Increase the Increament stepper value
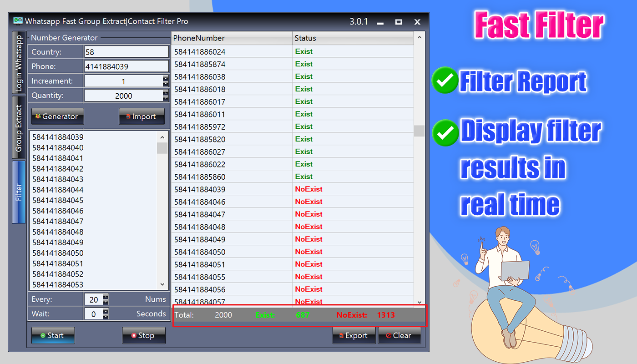The width and height of the screenshot is (637, 364). [x=166, y=78]
